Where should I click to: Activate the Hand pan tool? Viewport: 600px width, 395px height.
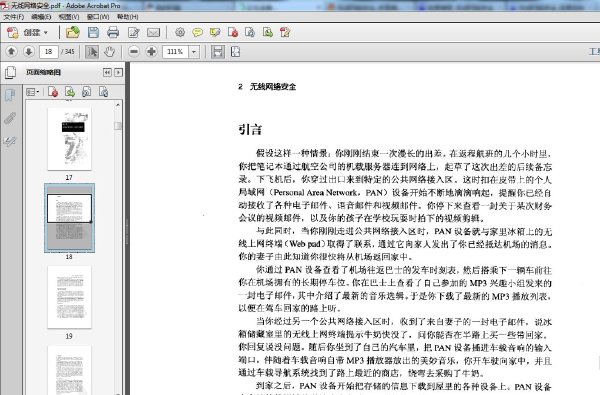110,52
